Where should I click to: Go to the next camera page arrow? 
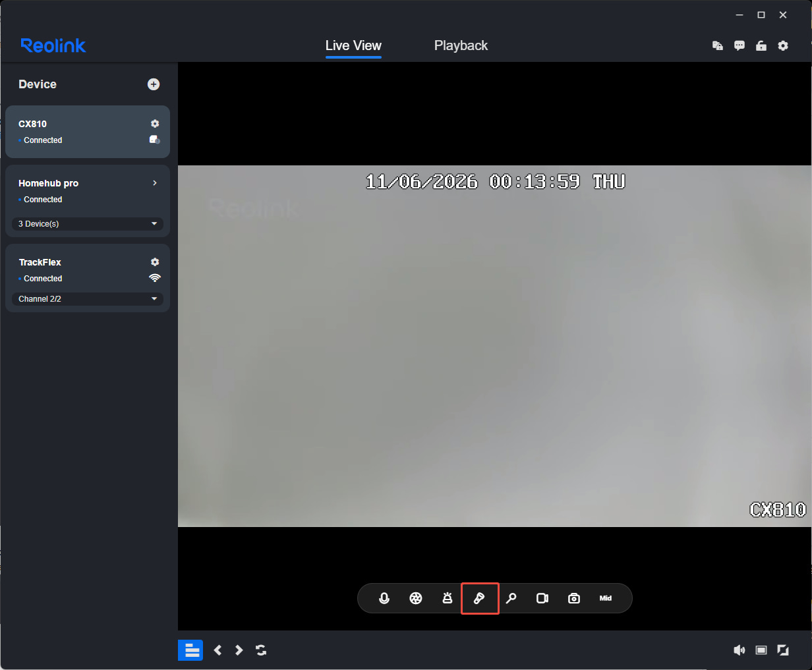coord(239,650)
